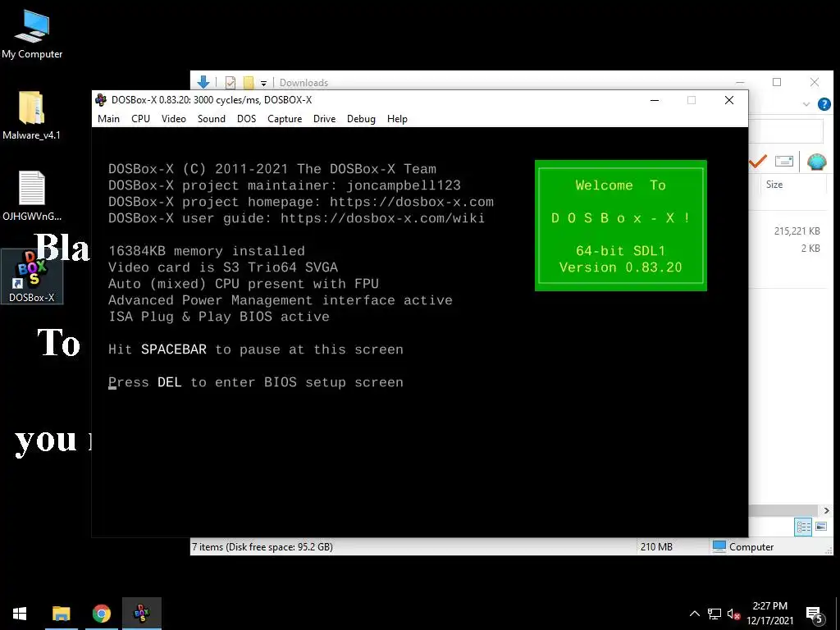Open the Debug menu
840x630 pixels.
[361, 119]
